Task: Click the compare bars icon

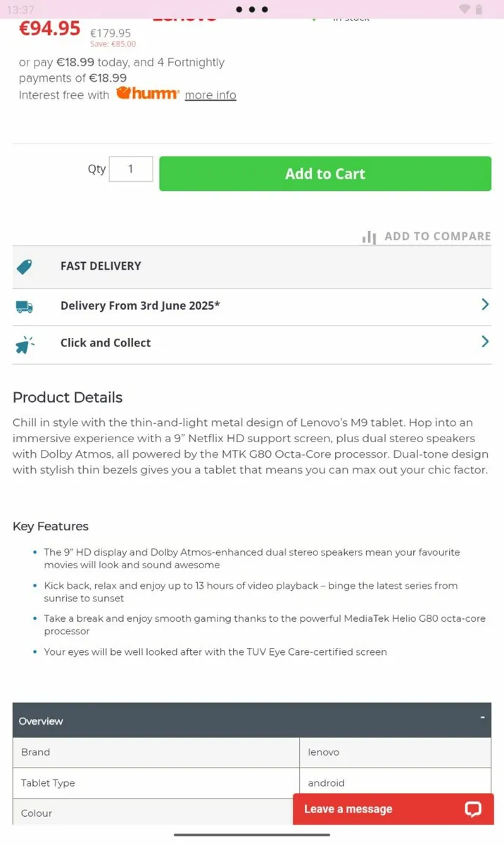Action: pyautogui.click(x=369, y=237)
